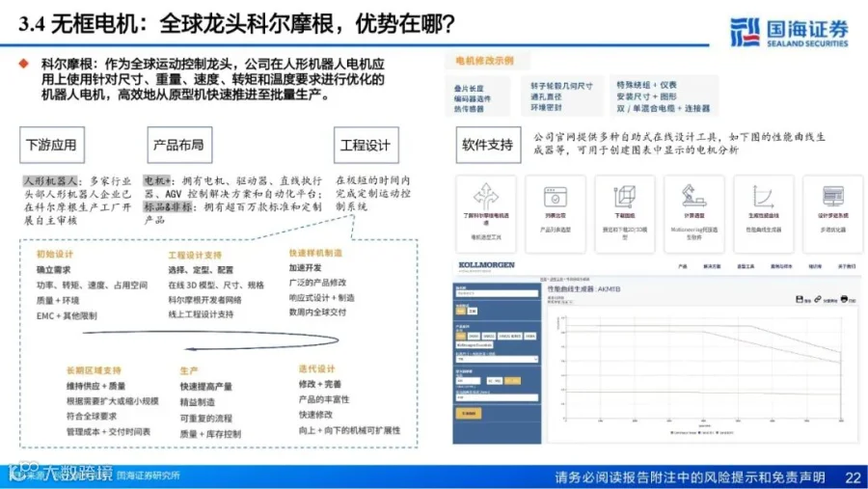The width and height of the screenshot is (868, 489).
Task: Click the breadcrumb path above 性能曲线生成器
Action: click(564, 280)
